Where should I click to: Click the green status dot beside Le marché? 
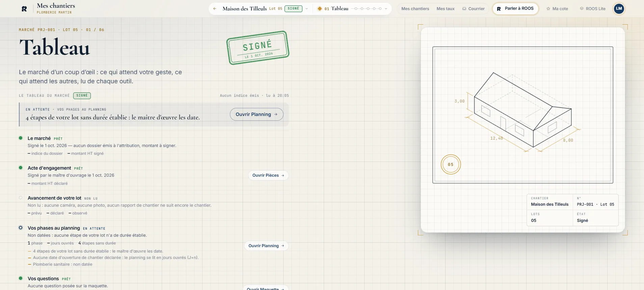point(21,138)
